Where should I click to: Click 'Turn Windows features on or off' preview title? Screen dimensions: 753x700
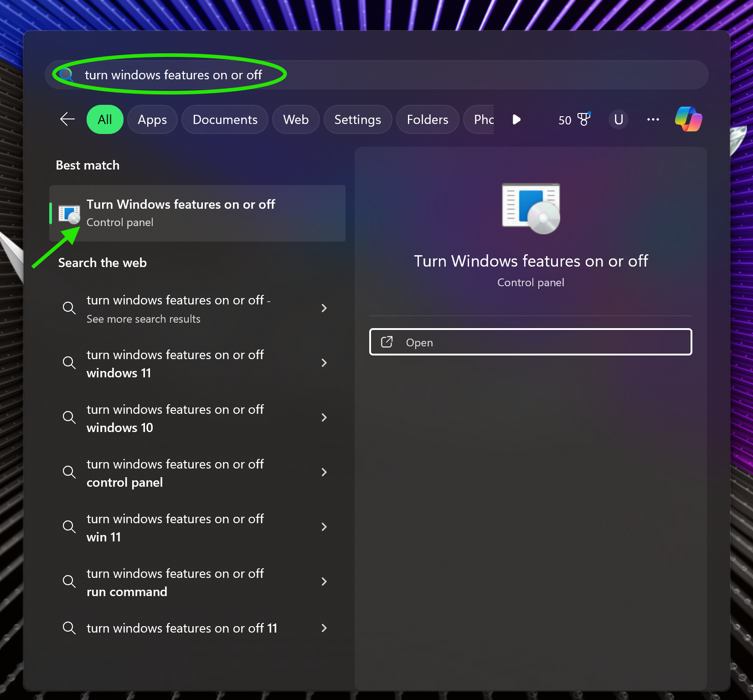click(x=531, y=261)
